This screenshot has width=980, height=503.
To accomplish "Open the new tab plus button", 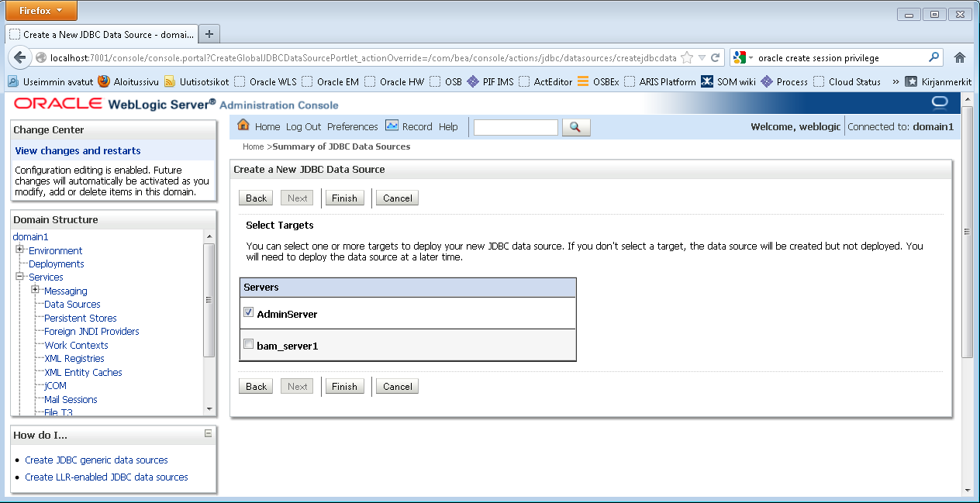I will (x=209, y=34).
